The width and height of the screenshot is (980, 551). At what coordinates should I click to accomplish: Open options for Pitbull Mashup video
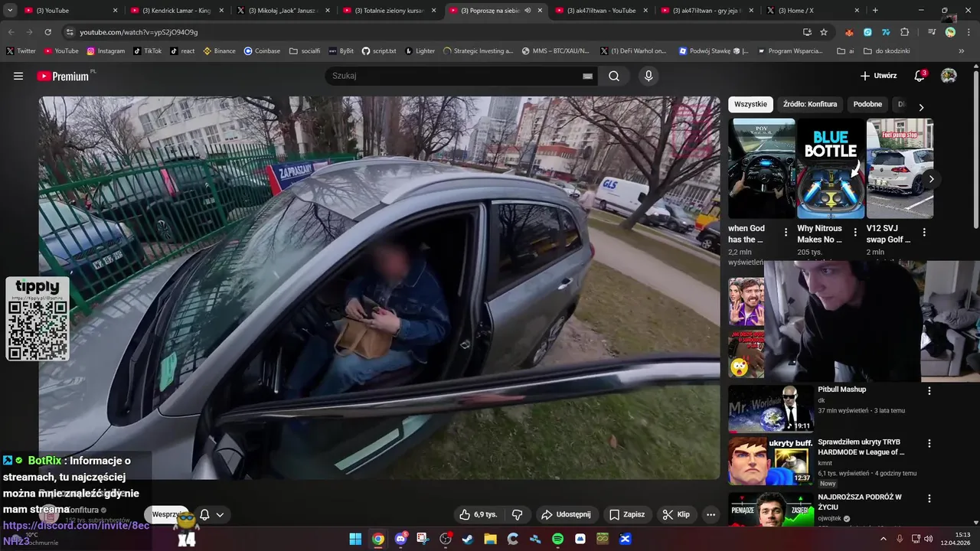(x=929, y=390)
